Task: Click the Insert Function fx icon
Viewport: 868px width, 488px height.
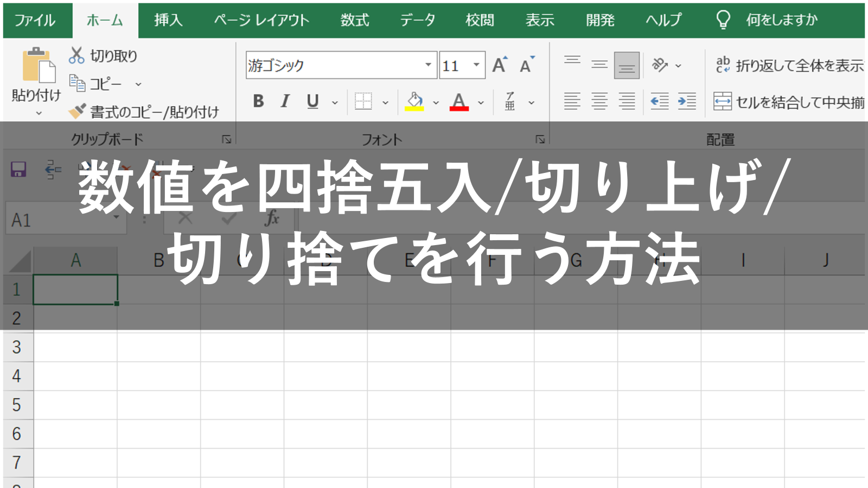Action: [272, 219]
